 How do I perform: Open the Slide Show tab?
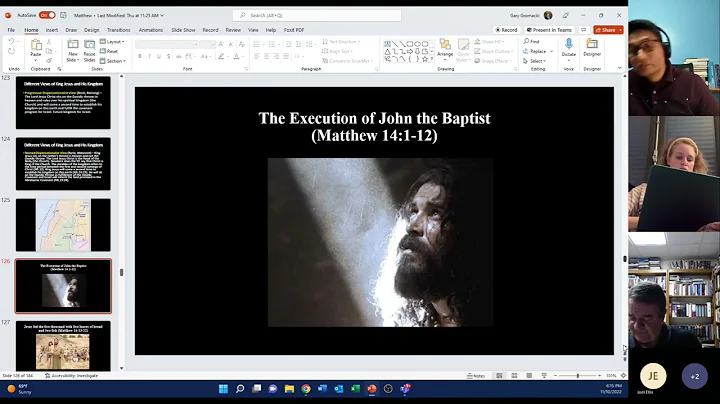coord(183,30)
